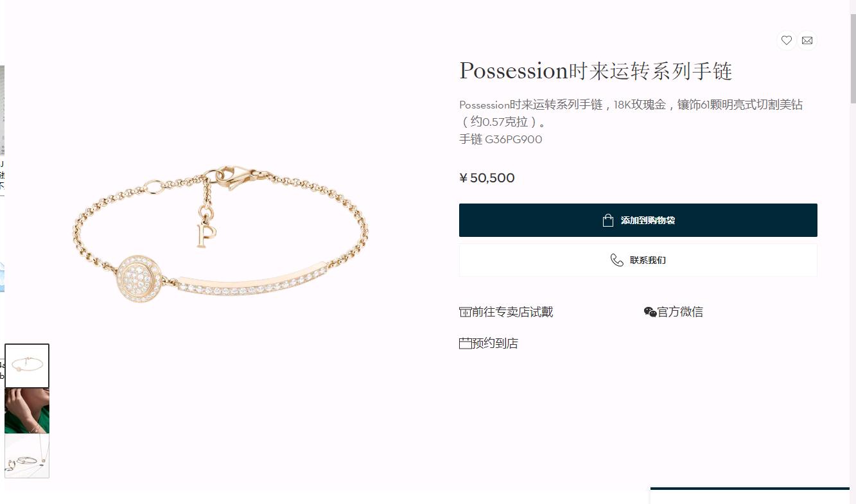This screenshot has height=504, width=856.
Task: Click the calendar icon beside 预约到店
Action: pos(465,343)
